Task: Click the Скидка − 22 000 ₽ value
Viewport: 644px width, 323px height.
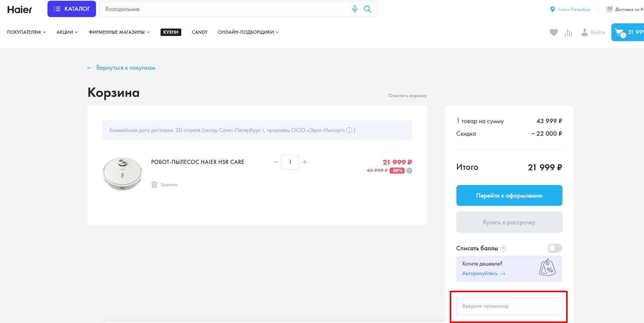Action: tap(546, 134)
